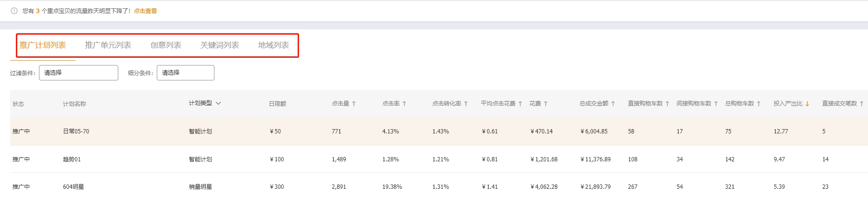The width and height of the screenshot is (868, 197).
Task: Sort by 直接购物车数 arrow icon
Action: [667, 104]
